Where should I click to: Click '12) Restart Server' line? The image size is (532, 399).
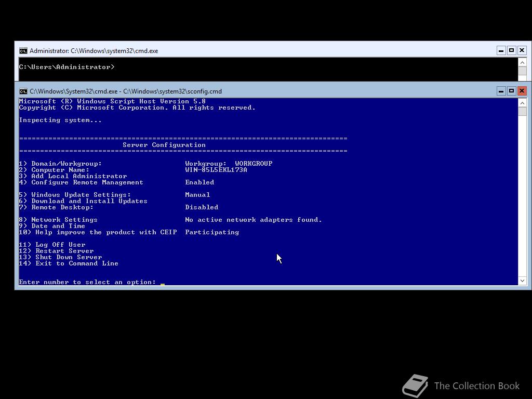coord(56,251)
